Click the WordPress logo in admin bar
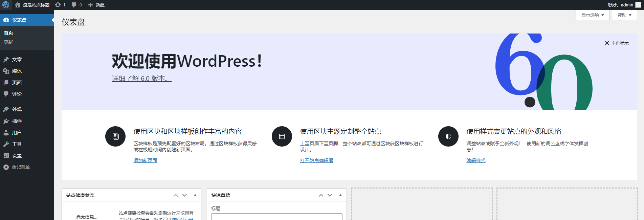644x220 pixels. [6, 5]
